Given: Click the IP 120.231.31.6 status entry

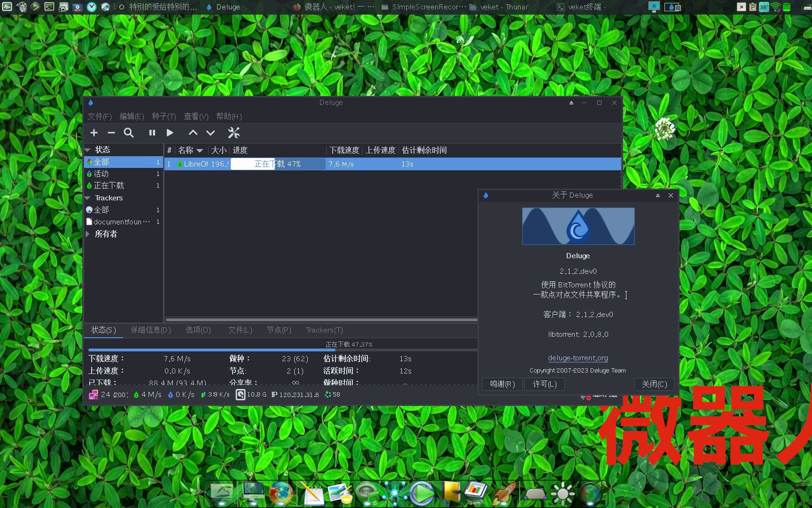Looking at the screenshot, I should click(295, 395).
